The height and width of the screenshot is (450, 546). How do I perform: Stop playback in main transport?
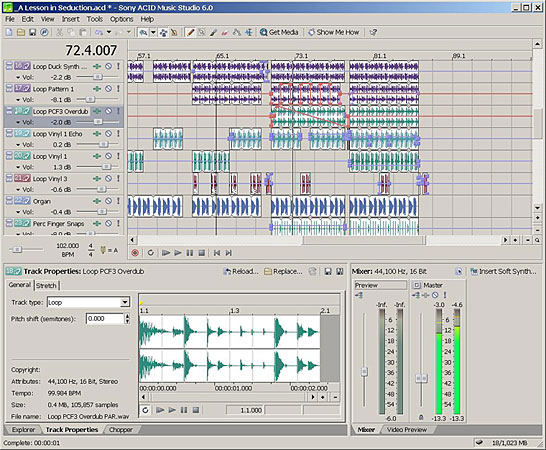pyautogui.click(x=202, y=253)
